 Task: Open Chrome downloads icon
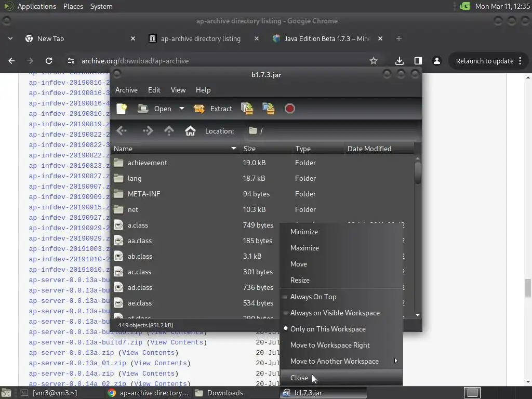[x=400, y=61]
